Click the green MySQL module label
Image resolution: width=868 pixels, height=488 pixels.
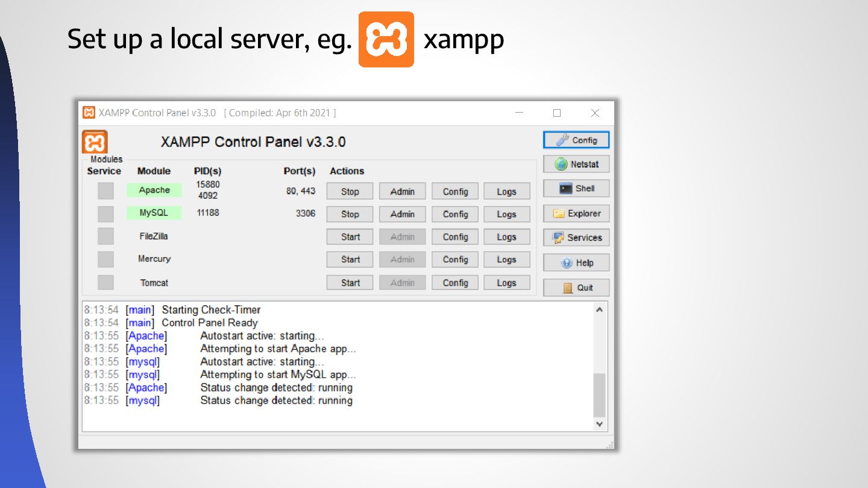click(x=154, y=213)
